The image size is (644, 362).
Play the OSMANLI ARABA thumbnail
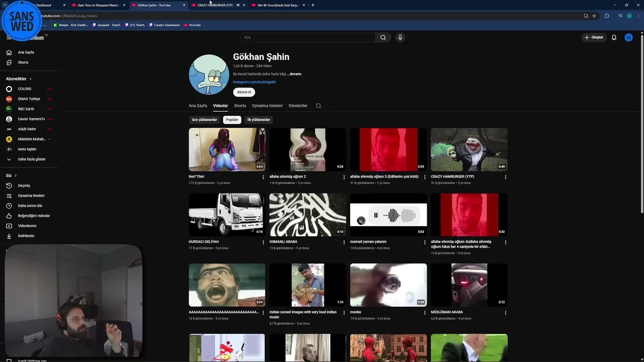pos(307,215)
